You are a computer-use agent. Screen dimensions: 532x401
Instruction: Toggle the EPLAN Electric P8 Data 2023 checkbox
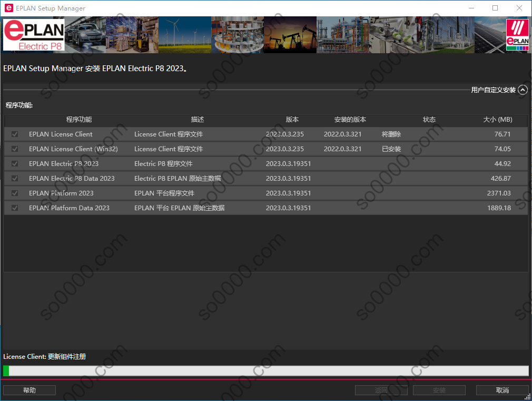click(x=15, y=178)
